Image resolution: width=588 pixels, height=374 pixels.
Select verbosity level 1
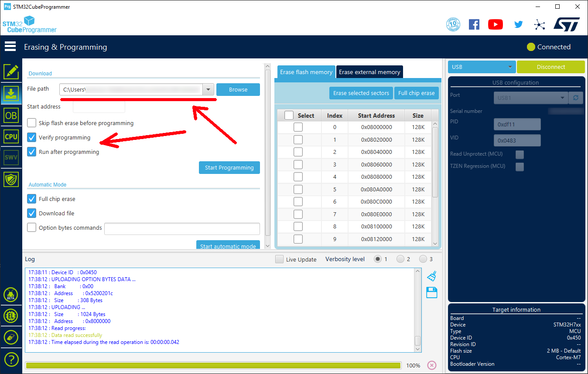[x=378, y=259]
